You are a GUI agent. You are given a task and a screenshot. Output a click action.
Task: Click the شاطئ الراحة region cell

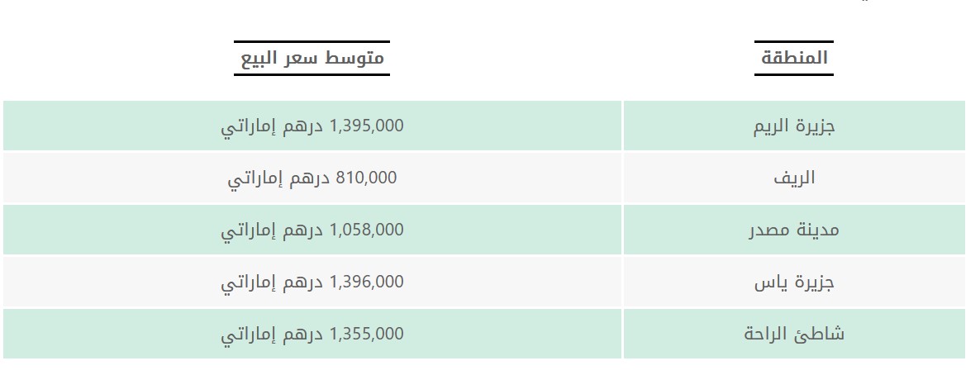click(794, 335)
